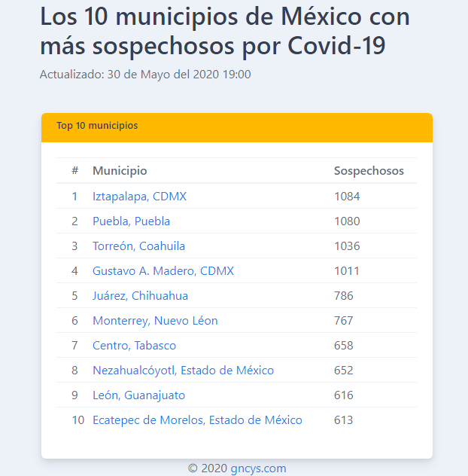468x476 pixels.
Task: Visit the gncys.com footer link
Action: pyautogui.click(x=258, y=468)
